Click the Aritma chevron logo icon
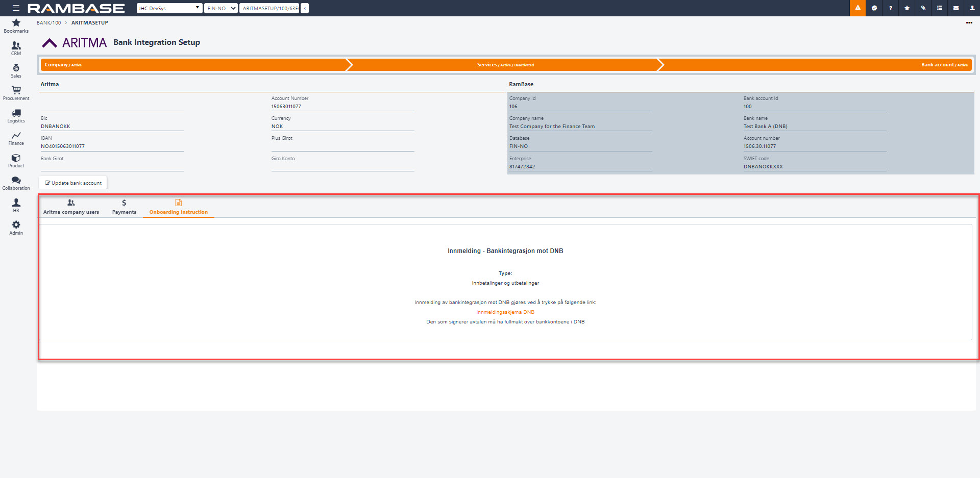Screen dimensions: 980x478 pyautogui.click(x=50, y=43)
